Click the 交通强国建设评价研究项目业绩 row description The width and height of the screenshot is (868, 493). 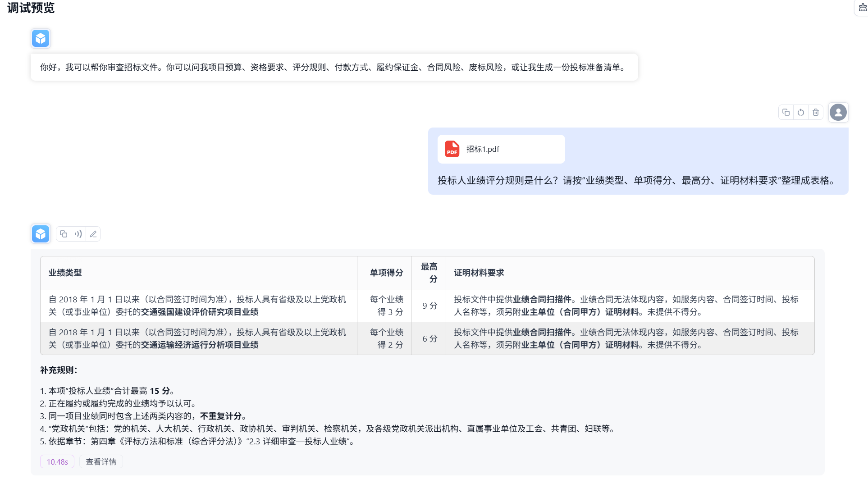pos(199,306)
